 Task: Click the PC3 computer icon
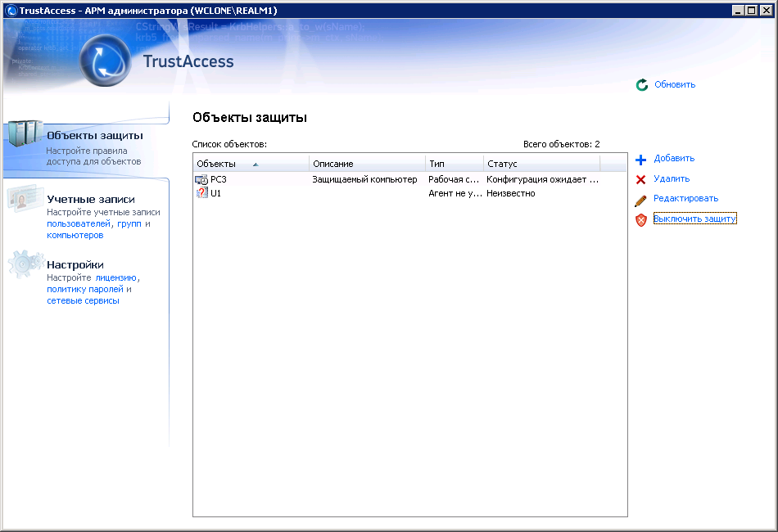click(x=201, y=179)
